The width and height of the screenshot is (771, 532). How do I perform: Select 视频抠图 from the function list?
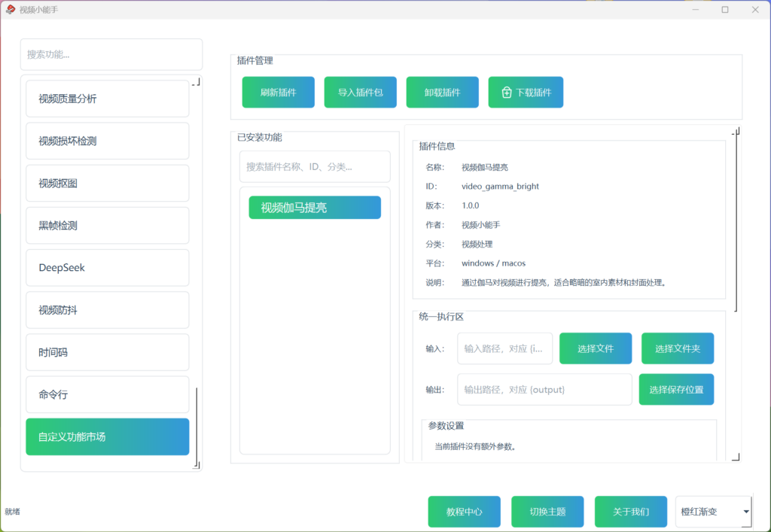[x=108, y=184]
